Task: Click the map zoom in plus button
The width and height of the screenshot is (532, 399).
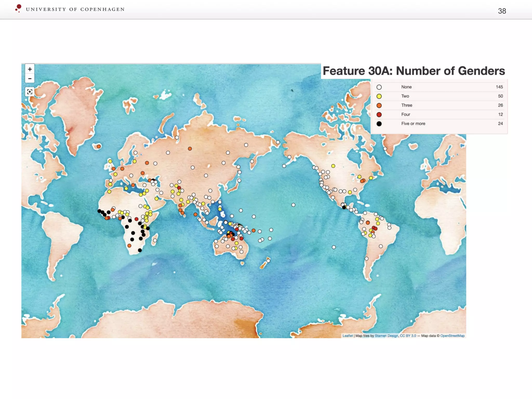Action: click(x=30, y=69)
